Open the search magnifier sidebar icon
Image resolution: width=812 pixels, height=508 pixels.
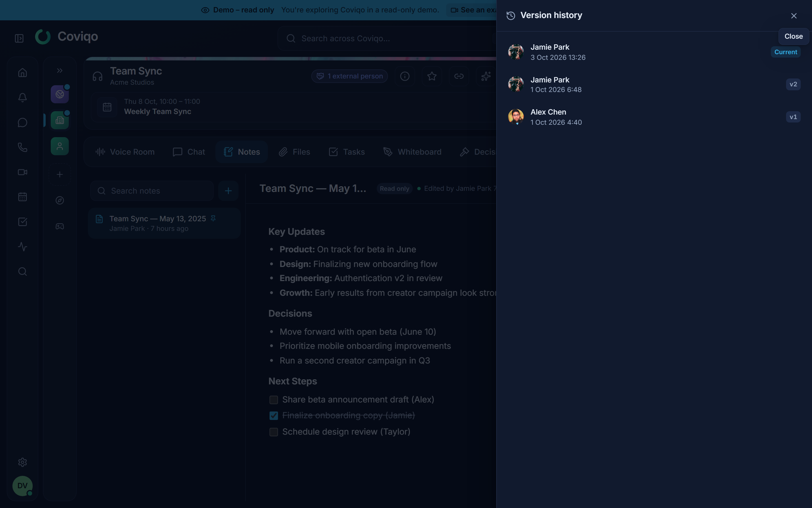23,271
